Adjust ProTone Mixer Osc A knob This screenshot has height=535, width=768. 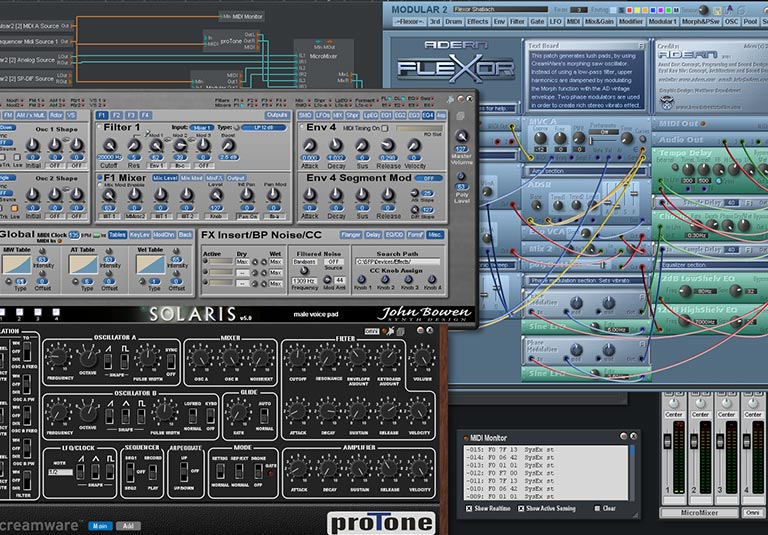click(200, 359)
